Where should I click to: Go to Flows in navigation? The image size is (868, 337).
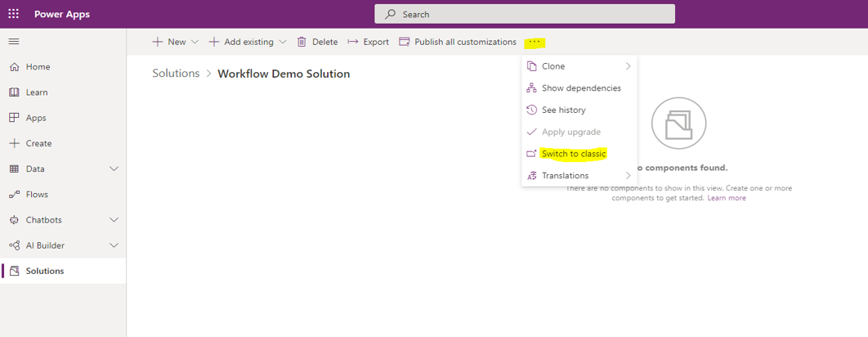[x=63, y=194]
